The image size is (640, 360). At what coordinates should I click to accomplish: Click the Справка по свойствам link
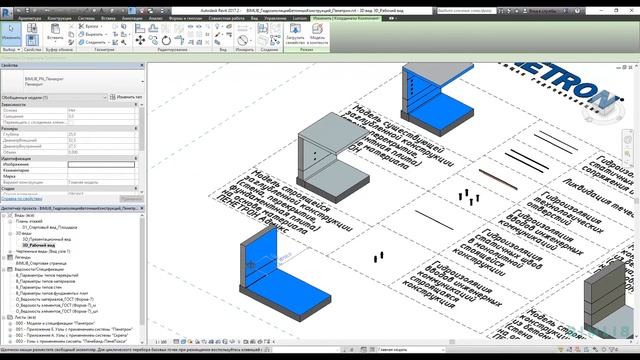(22, 199)
